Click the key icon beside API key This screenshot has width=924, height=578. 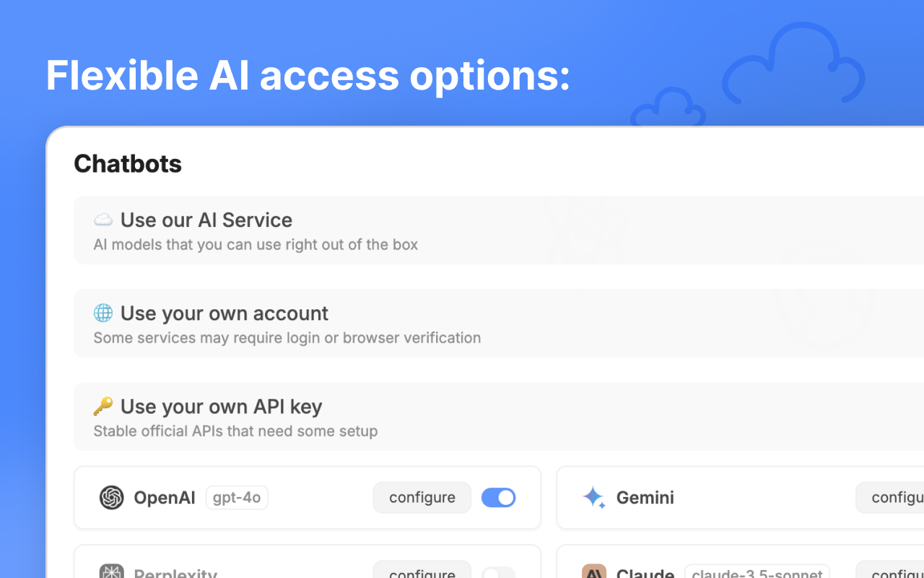[x=103, y=406]
